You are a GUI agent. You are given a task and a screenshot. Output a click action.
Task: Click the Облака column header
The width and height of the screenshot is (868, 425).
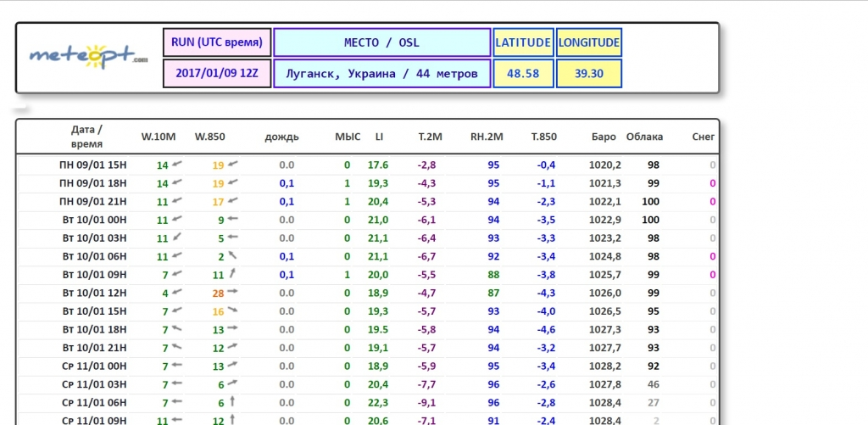pos(644,137)
